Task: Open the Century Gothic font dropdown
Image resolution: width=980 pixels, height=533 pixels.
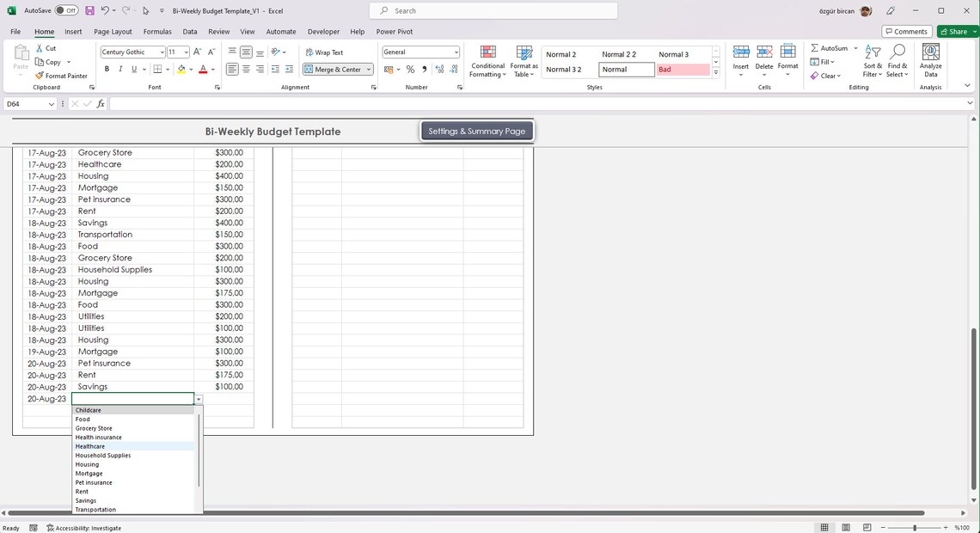Action: 162,52
